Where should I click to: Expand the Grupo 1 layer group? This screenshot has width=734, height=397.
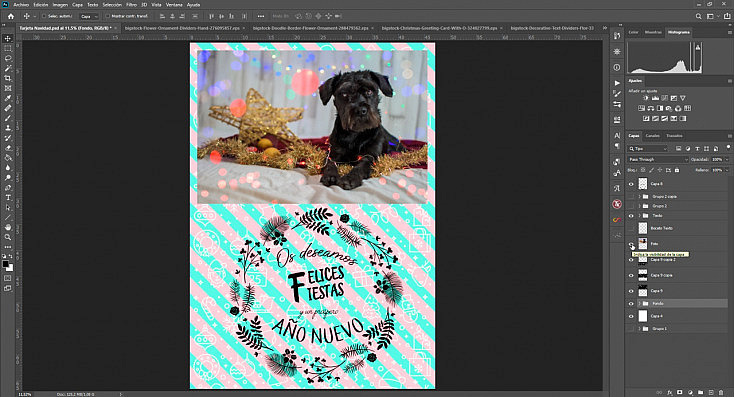click(x=639, y=329)
